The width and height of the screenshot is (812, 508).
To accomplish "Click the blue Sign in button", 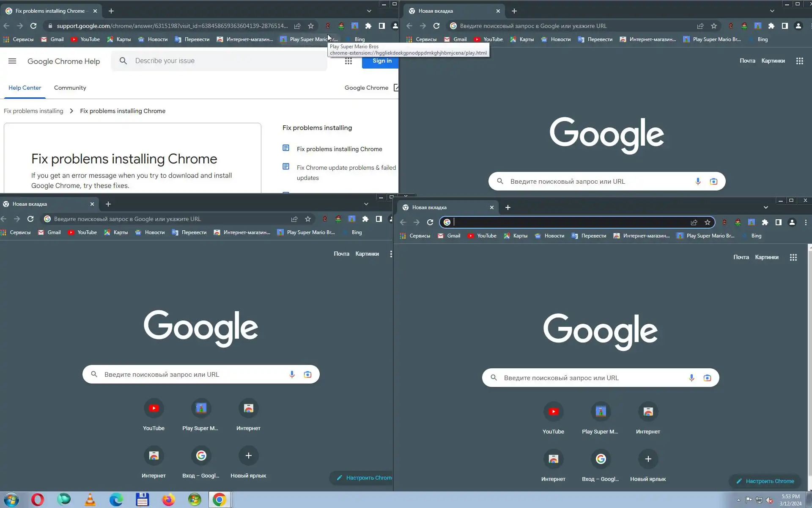I will [381, 61].
